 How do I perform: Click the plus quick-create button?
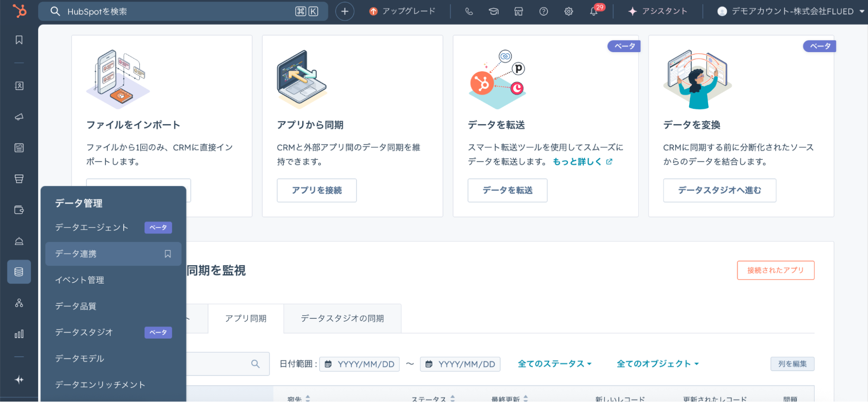345,11
